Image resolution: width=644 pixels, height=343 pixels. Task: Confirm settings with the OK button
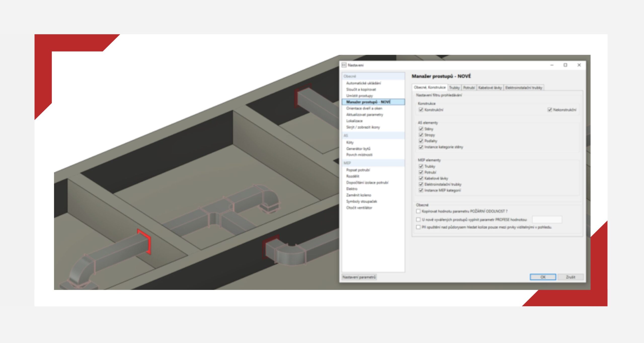[543, 277]
